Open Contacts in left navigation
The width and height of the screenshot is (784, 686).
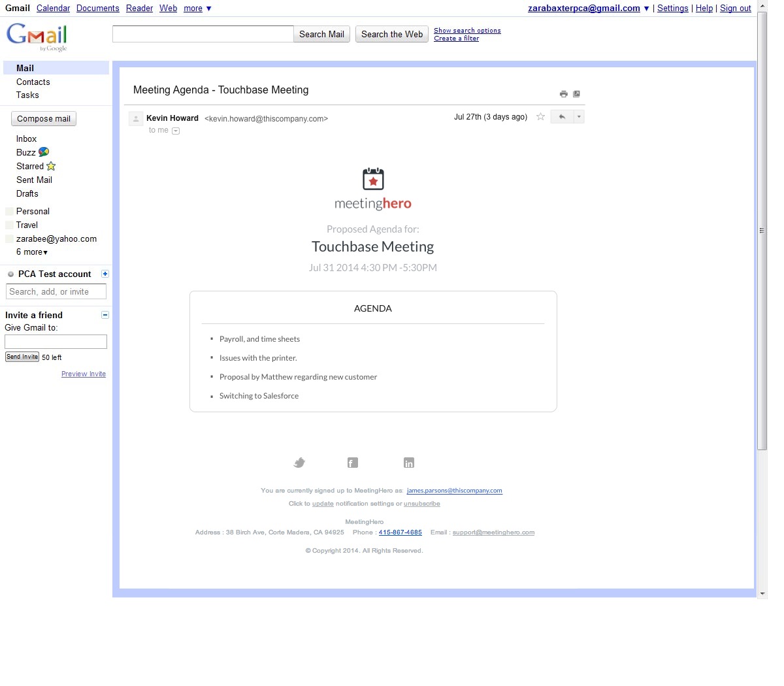click(x=33, y=82)
